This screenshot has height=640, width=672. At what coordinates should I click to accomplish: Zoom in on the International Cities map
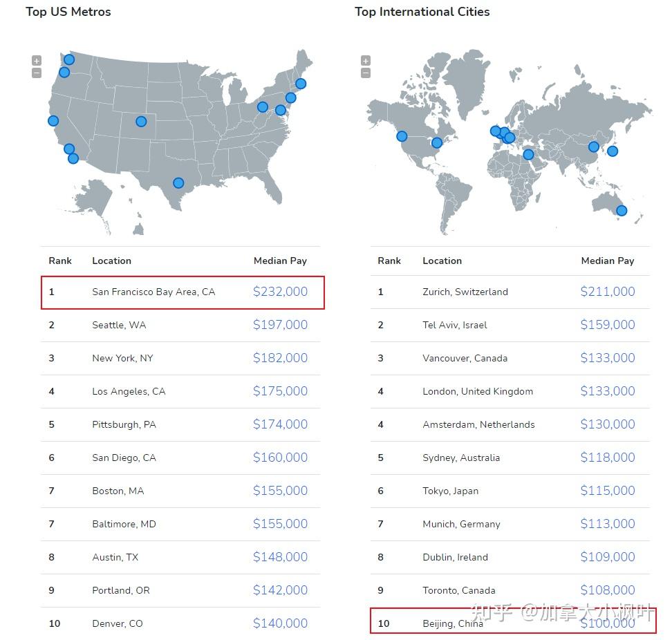(366, 61)
